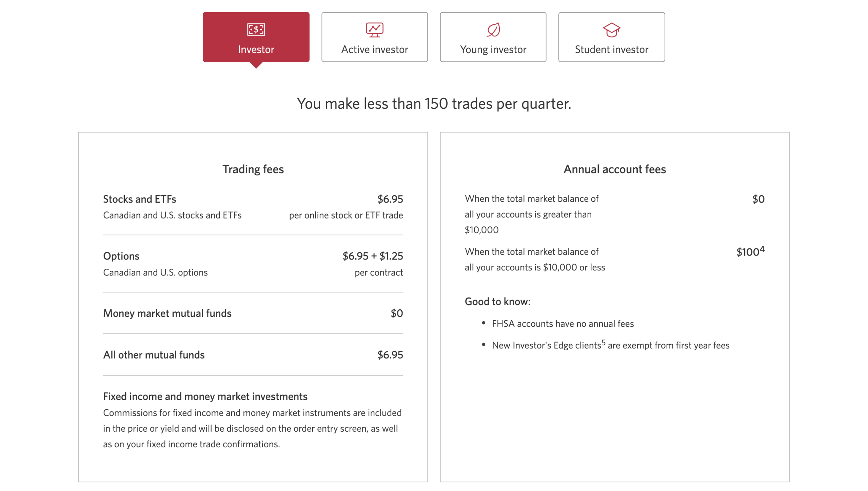
Task: Choose the Student investor tab
Action: (611, 49)
